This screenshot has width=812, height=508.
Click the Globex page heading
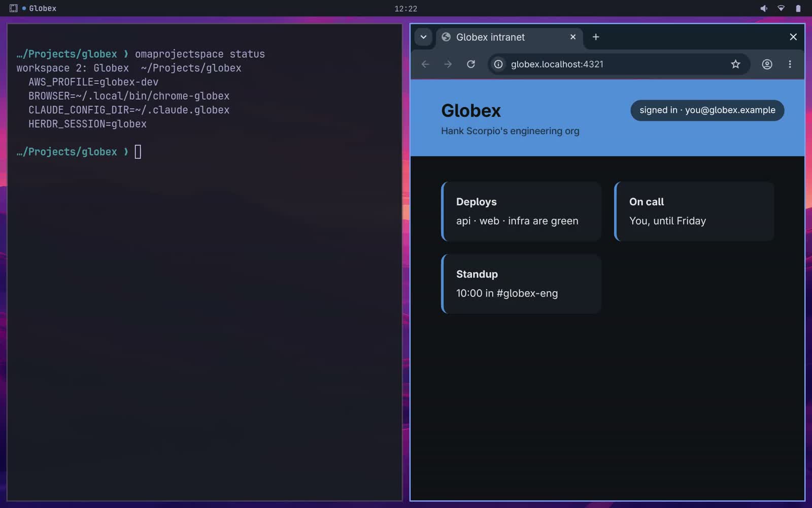click(x=470, y=111)
